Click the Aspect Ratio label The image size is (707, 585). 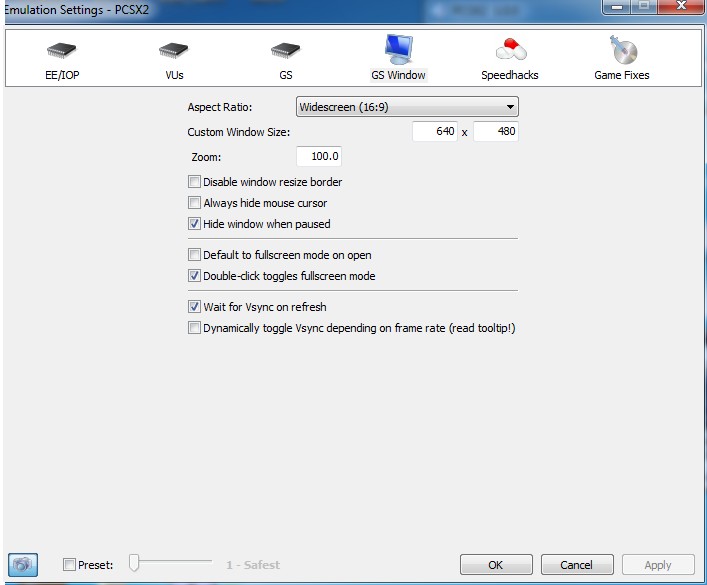220,107
